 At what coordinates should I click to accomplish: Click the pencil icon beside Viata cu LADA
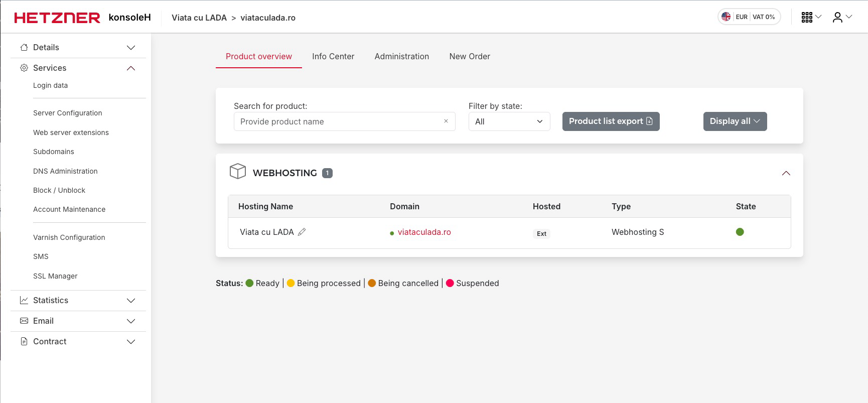point(302,232)
